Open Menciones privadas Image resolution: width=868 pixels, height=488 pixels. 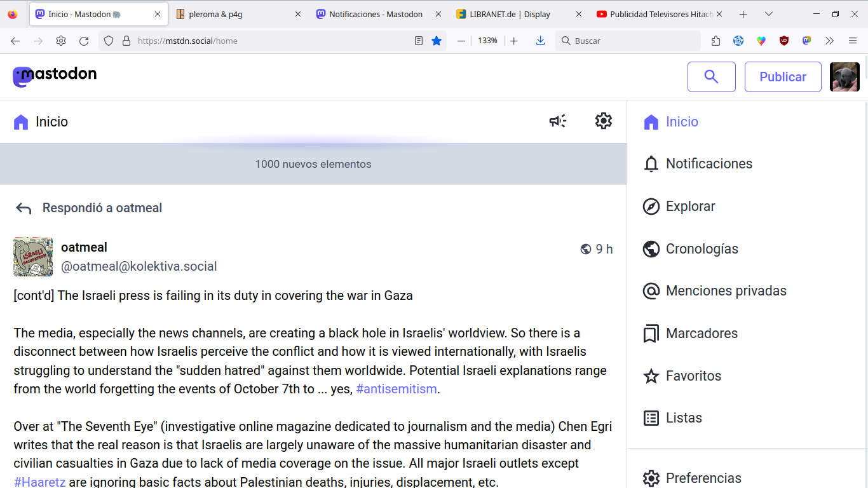[x=726, y=291]
